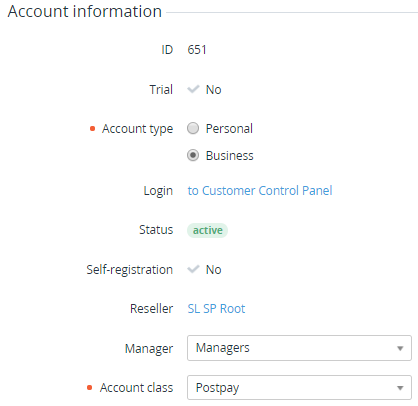Click the Self-registration No value
Screen dimensions: 418x406
pyautogui.click(x=214, y=270)
